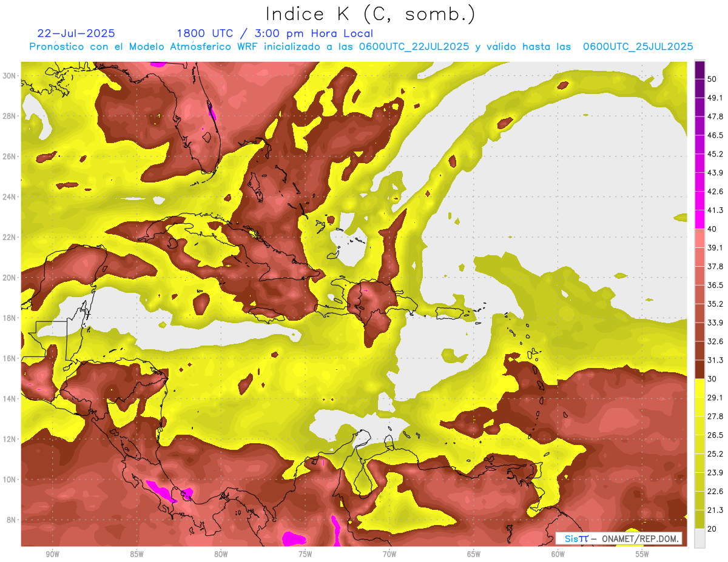Click the colorbar value "31.3"

tap(715, 360)
